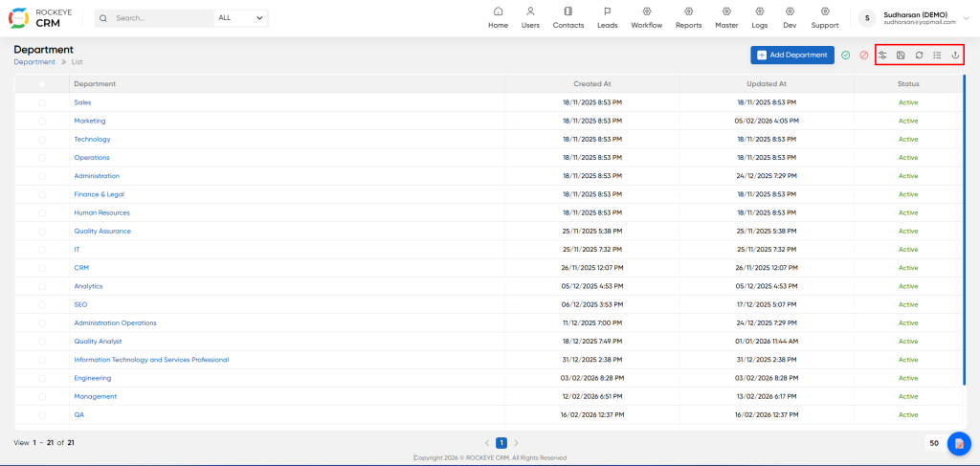Image resolution: width=980 pixels, height=466 pixels.
Task: Check the Technology row checkbox
Action: [x=42, y=140]
